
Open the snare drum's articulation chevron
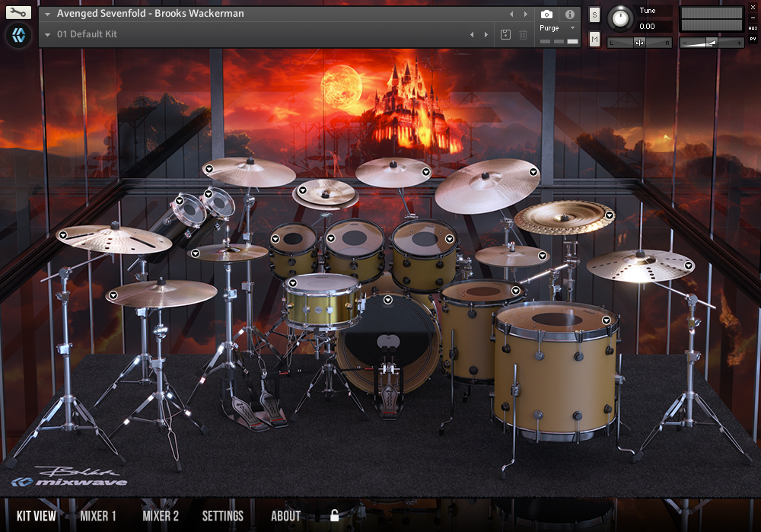pyautogui.click(x=292, y=282)
